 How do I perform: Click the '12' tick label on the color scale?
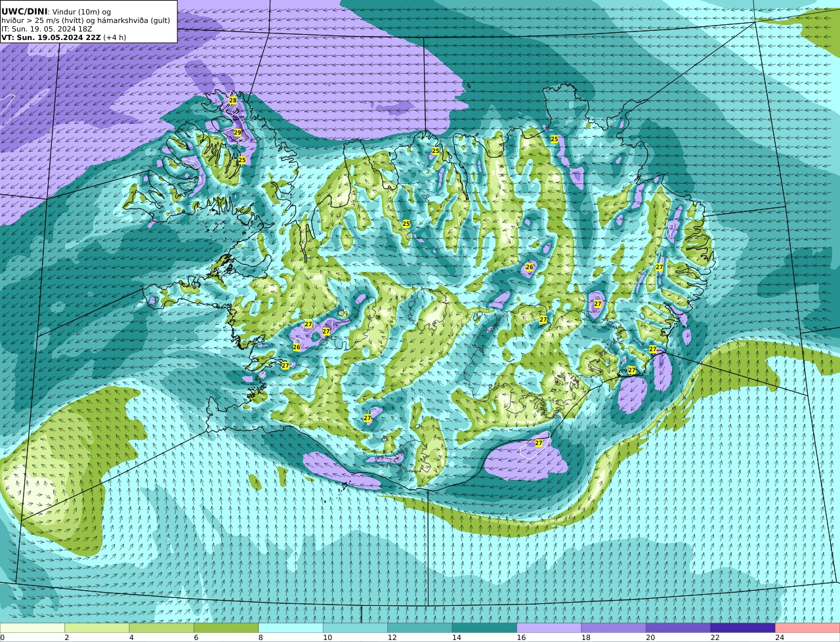click(x=392, y=637)
